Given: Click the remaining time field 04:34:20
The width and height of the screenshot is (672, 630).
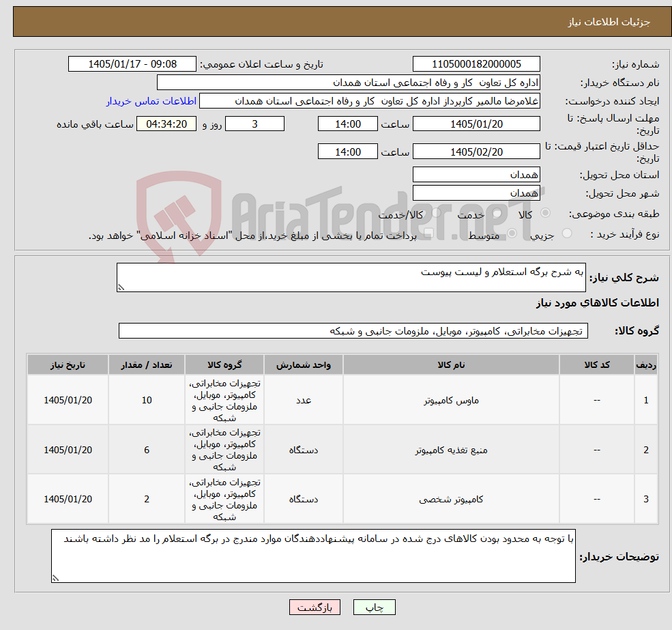Looking at the screenshot, I should pos(166,124).
